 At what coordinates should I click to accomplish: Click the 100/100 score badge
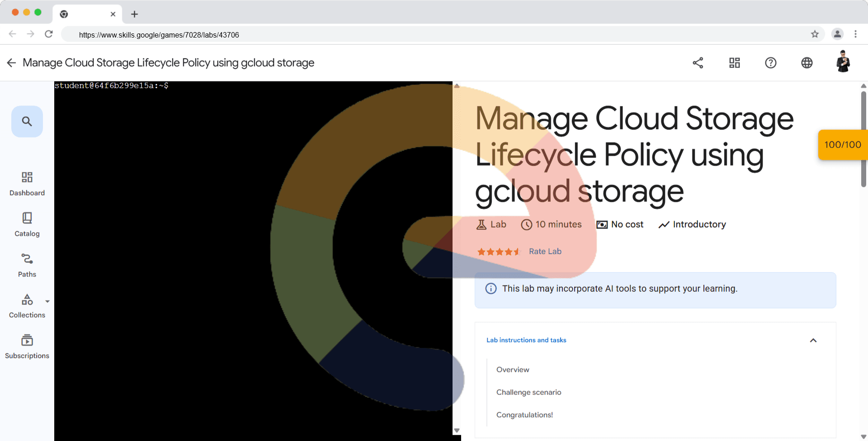click(x=843, y=145)
